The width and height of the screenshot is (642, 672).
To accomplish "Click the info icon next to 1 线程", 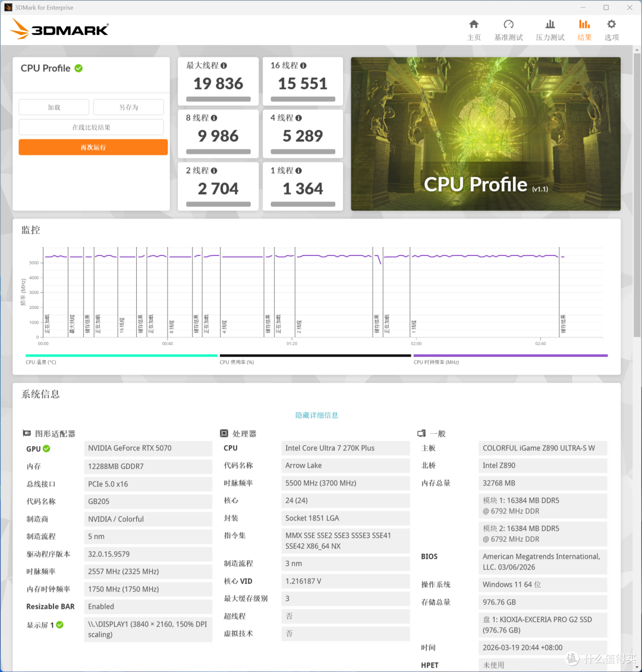I will click(x=298, y=171).
